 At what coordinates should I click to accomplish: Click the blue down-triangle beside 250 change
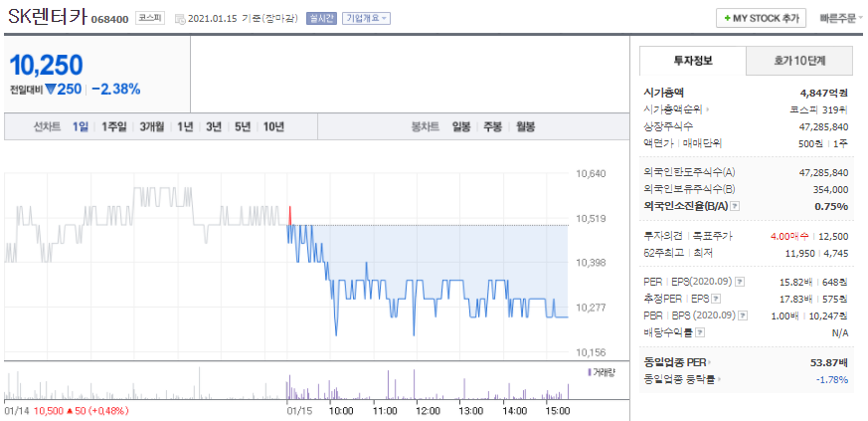51,90
